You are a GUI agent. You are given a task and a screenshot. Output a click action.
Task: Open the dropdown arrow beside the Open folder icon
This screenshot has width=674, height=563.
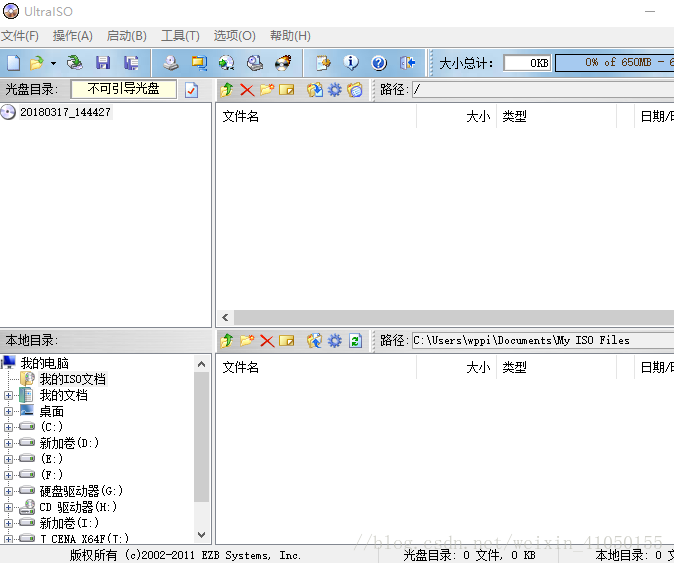point(53,63)
